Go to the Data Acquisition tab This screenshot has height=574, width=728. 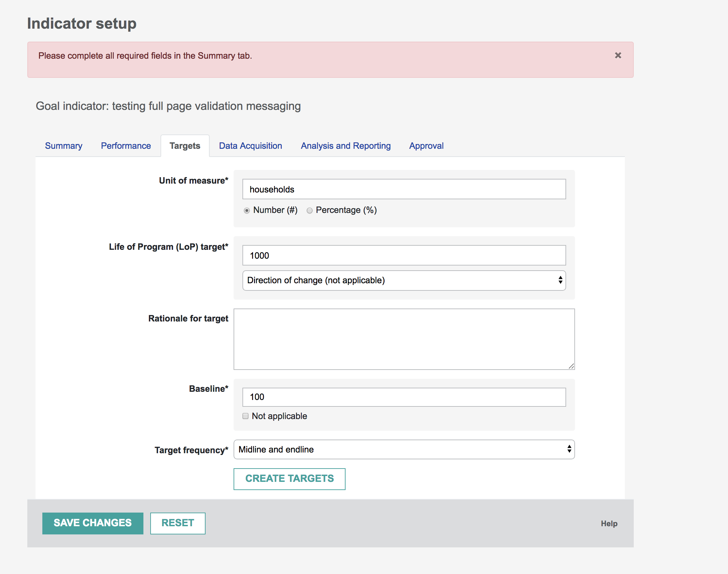(250, 146)
